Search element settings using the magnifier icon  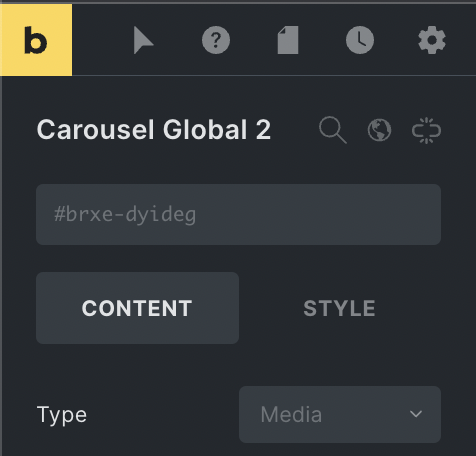pyautogui.click(x=333, y=130)
